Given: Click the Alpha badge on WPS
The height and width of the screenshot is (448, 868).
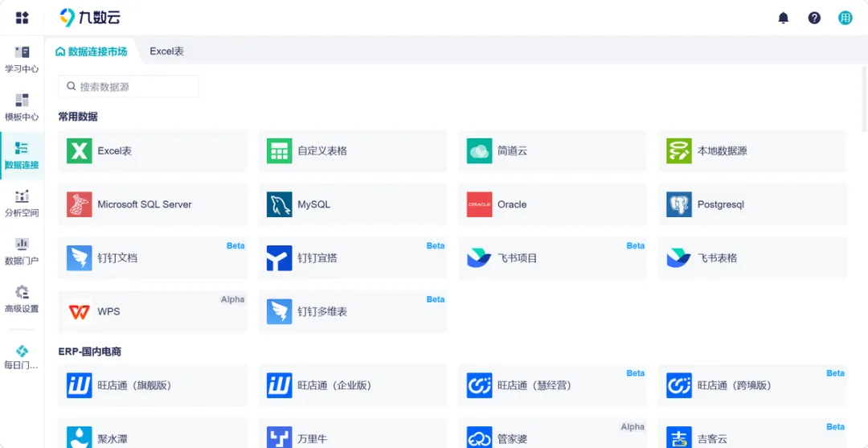Looking at the screenshot, I should [x=232, y=299].
